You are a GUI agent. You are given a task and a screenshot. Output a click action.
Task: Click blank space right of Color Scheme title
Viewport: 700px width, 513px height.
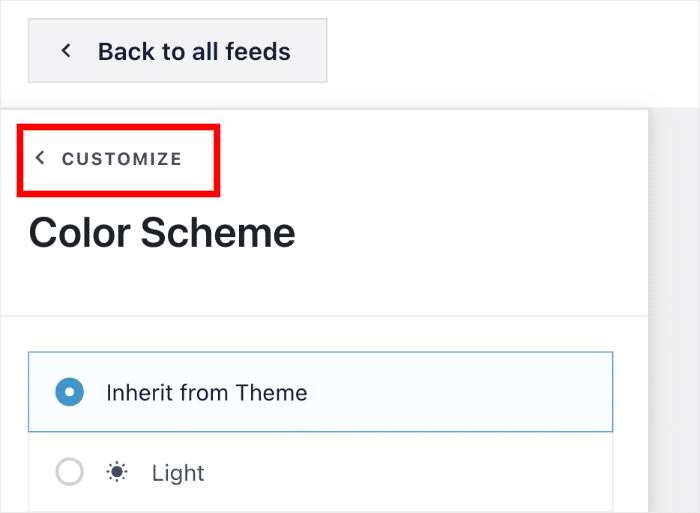pos(470,233)
